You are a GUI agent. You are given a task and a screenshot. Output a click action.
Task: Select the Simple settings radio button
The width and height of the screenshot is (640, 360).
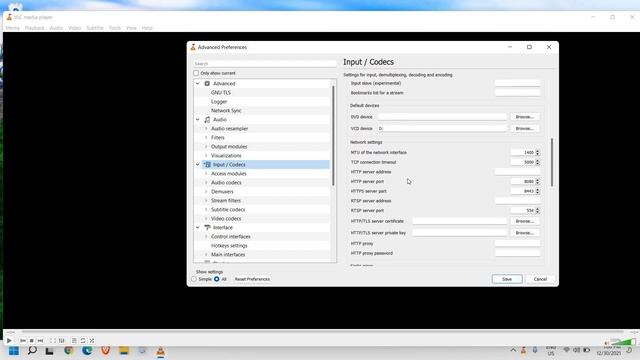[194, 279]
